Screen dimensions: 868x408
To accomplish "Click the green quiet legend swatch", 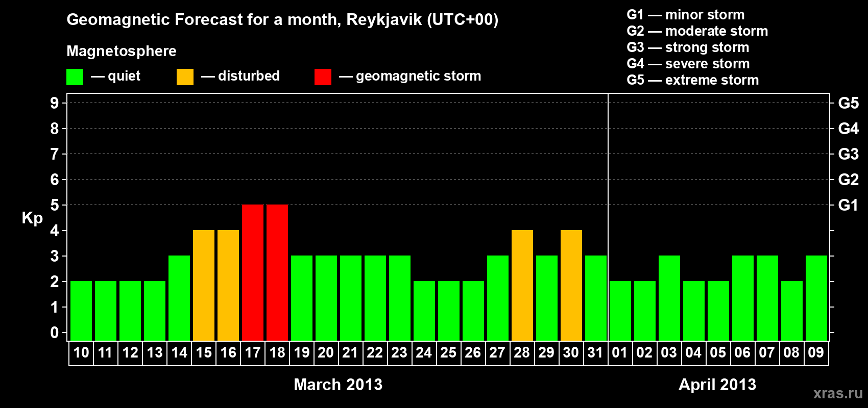I will click(75, 77).
